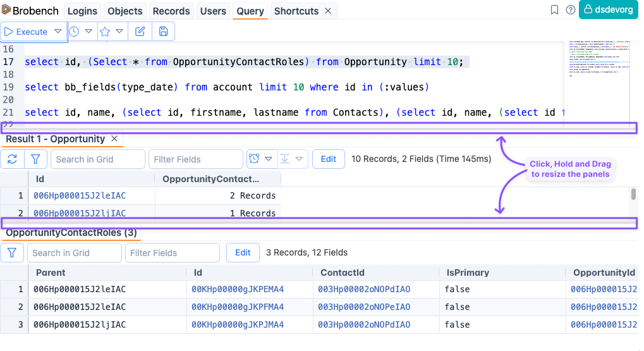The height and width of the screenshot is (351, 644).
Task: Click the Parent column header
Action: pos(107,273)
